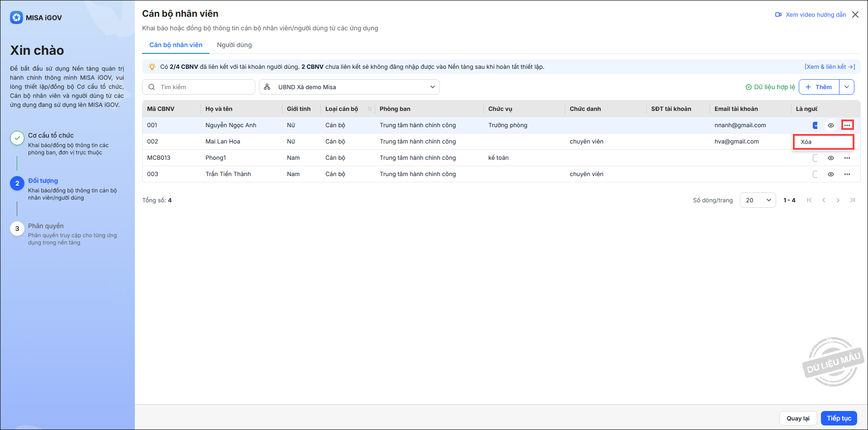Click the step 3 number circle
The image size is (868, 430).
click(17, 229)
